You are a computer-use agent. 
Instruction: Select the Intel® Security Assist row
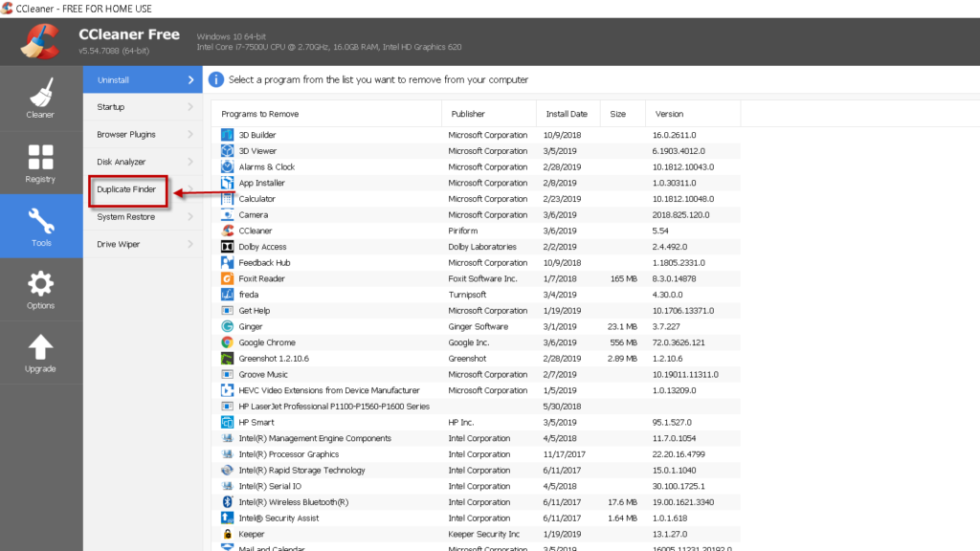[477, 518]
